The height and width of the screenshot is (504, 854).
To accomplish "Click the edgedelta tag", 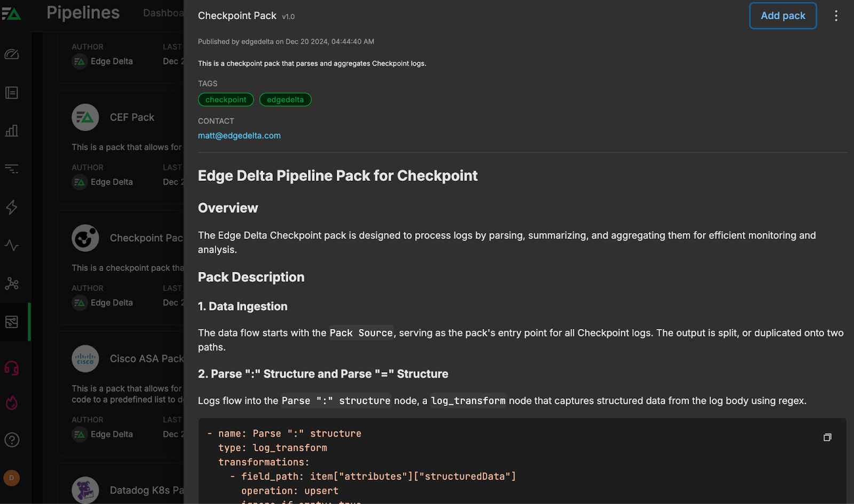I will click(285, 100).
